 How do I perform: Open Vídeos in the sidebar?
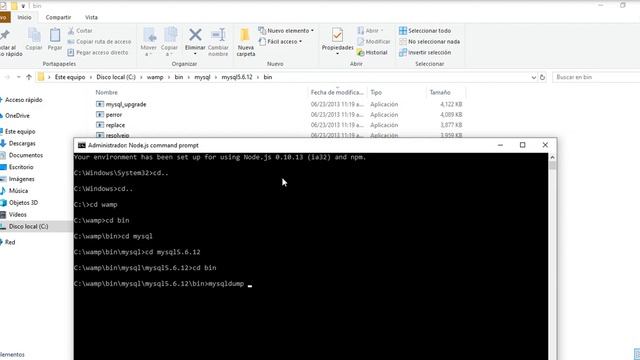(18, 215)
